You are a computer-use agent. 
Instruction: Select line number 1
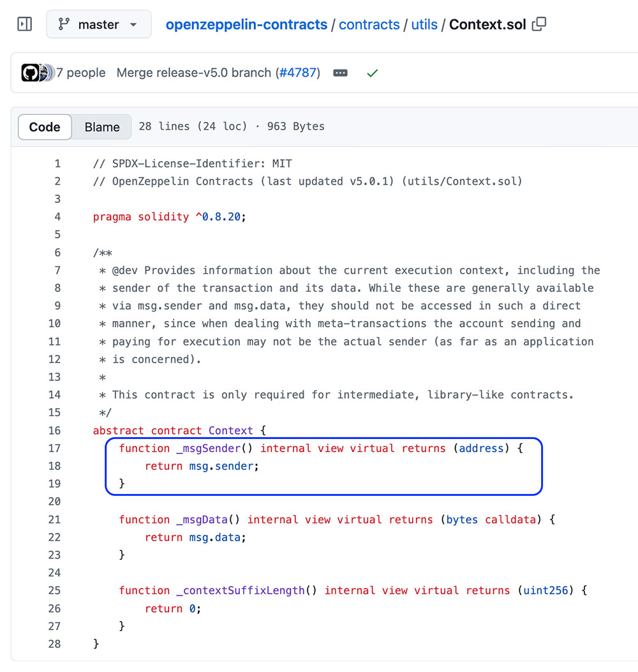(x=57, y=163)
